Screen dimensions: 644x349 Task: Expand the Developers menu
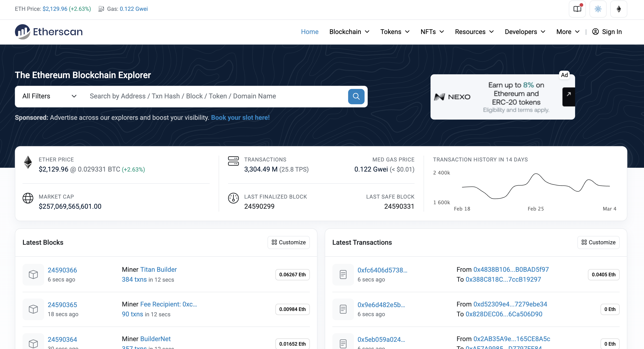click(x=525, y=32)
